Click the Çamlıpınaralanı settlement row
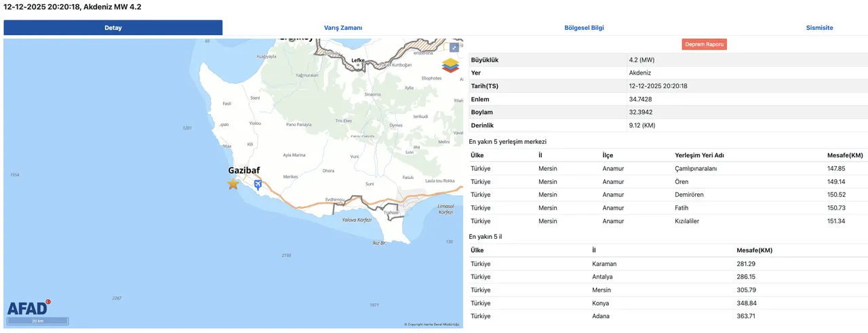868x333 pixels. [696, 168]
